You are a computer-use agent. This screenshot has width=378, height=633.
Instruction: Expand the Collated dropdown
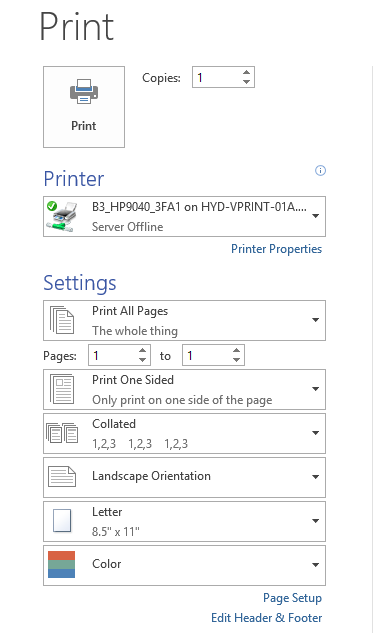pos(185,434)
